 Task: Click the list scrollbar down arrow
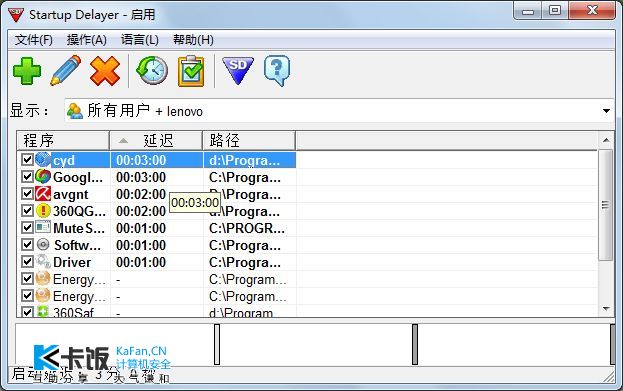point(606,309)
